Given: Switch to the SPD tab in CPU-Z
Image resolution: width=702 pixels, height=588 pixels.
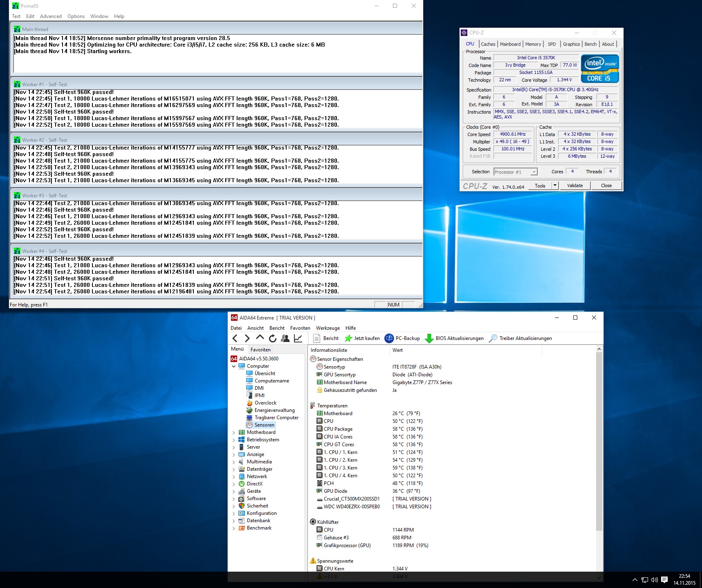Looking at the screenshot, I should pyautogui.click(x=552, y=44).
